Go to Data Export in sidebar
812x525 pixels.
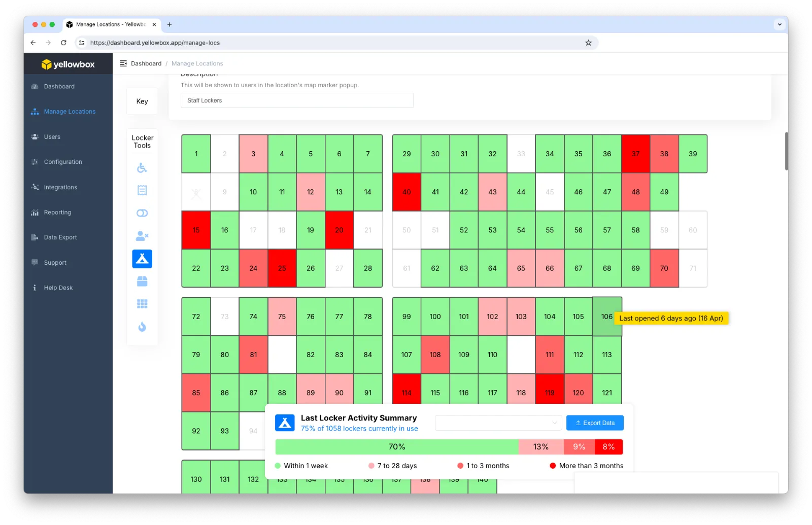click(60, 237)
